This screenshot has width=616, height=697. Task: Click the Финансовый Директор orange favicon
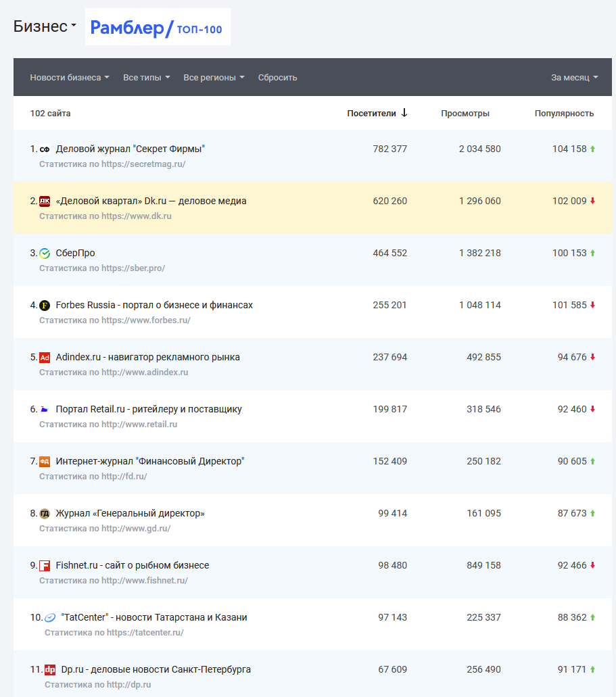45,462
